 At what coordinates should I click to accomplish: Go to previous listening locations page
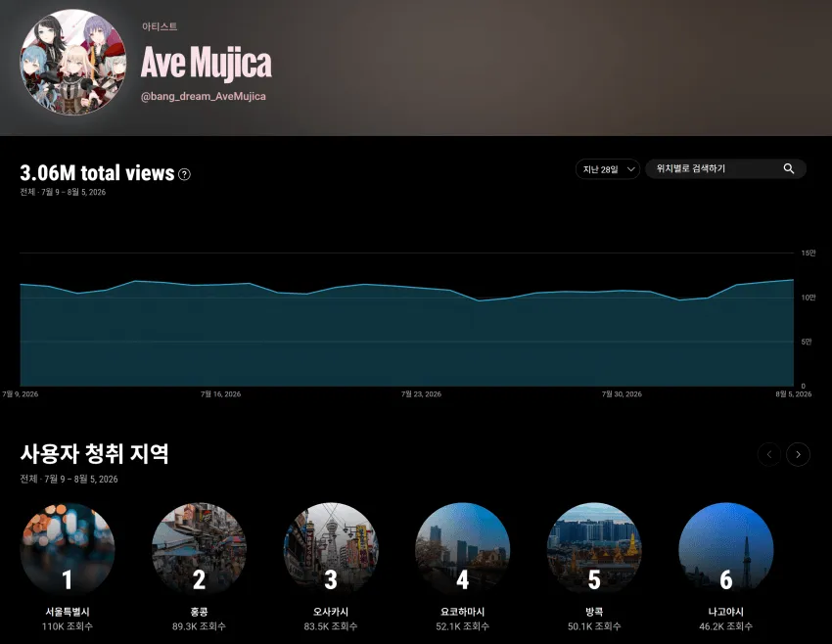point(768,454)
